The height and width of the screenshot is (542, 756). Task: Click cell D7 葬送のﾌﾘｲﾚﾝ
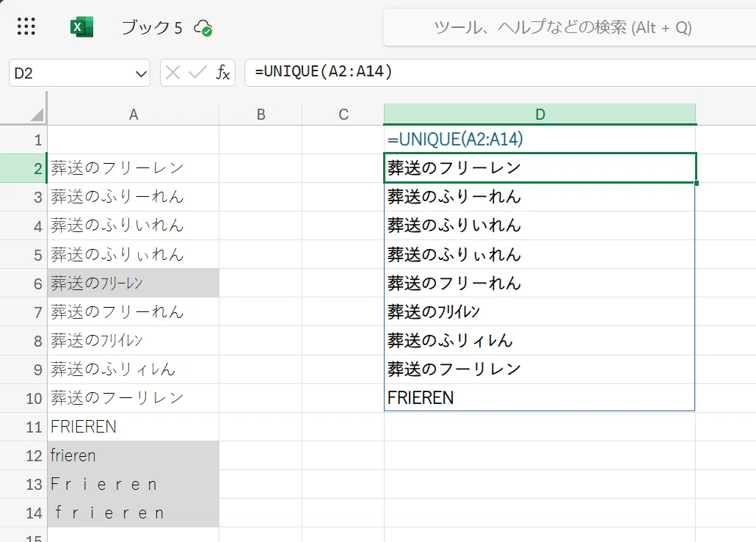540,312
